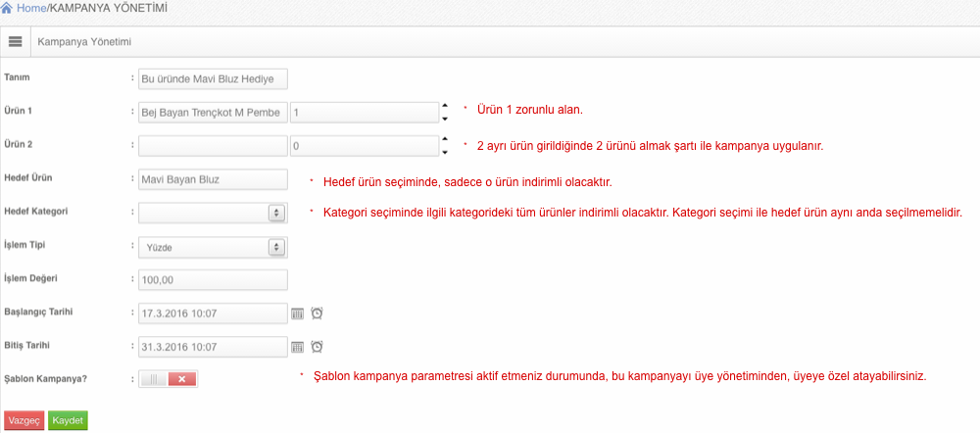Open the hamburger menu icon
Image resolution: width=980 pixels, height=433 pixels.
pos(16,42)
